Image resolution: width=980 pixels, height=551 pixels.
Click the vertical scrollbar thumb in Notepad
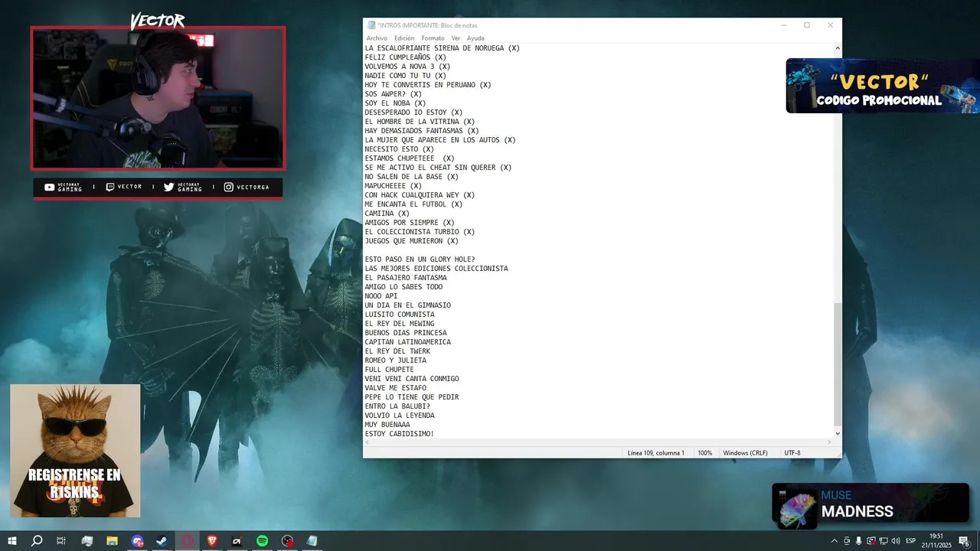click(837, 364)
